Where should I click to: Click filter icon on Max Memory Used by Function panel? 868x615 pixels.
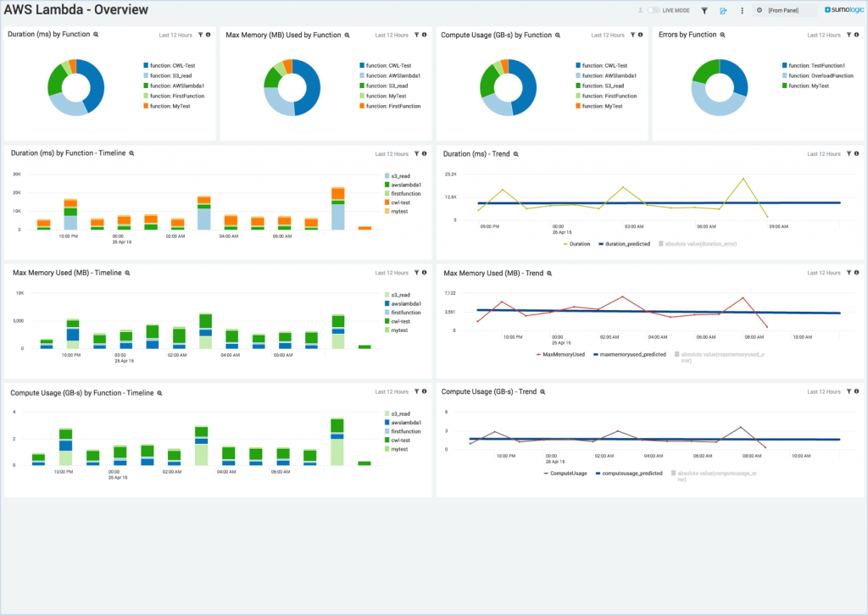[417, 35]
